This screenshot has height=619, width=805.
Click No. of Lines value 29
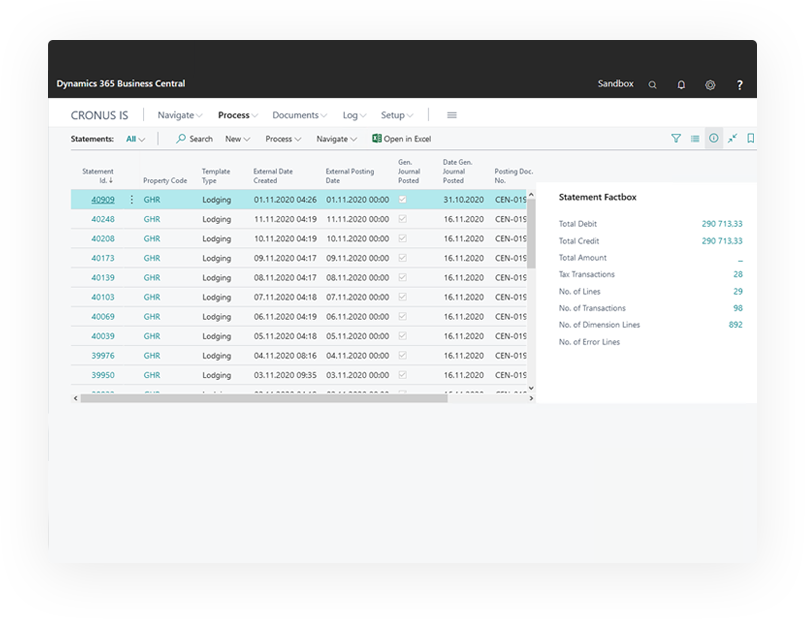point(738,291)
